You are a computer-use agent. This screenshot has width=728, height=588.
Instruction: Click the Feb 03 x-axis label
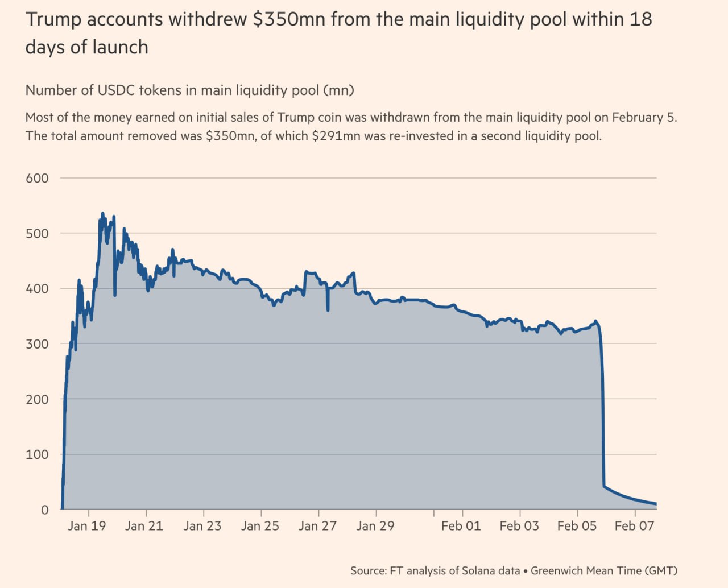[519, 526]
